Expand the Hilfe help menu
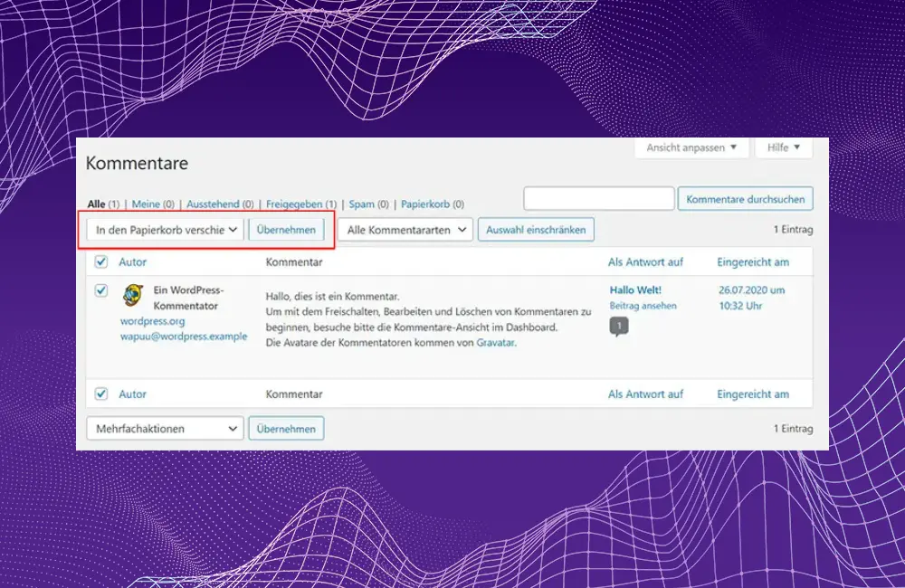Image resolution: width=905 pixels, height=588 pixels. [x=782, y=147]
